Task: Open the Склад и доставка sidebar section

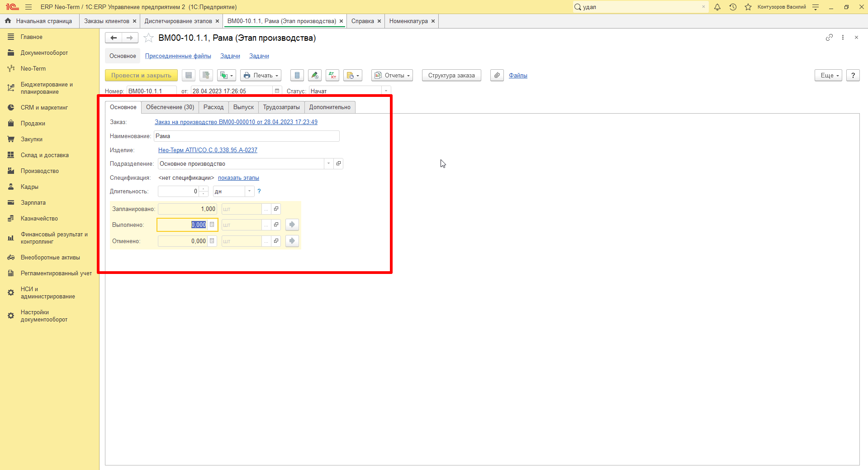Action: tap(45, 155)
